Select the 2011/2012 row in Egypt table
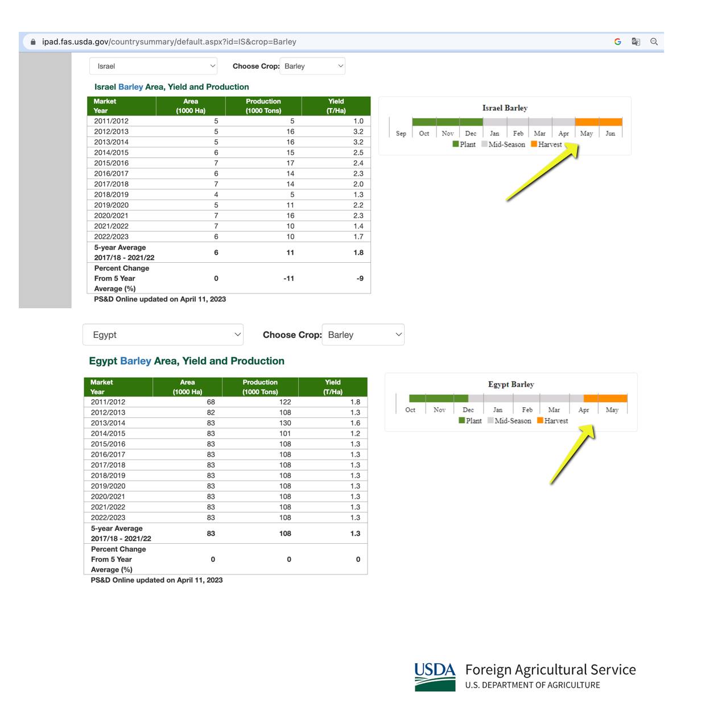The image size is (701, 728). coord(225,402)
